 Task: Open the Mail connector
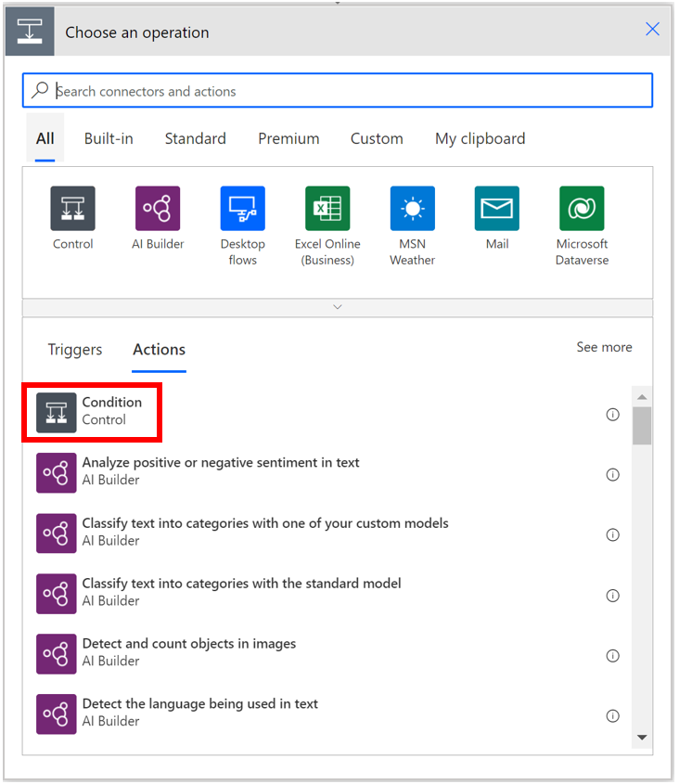click(x=496, y=208)
